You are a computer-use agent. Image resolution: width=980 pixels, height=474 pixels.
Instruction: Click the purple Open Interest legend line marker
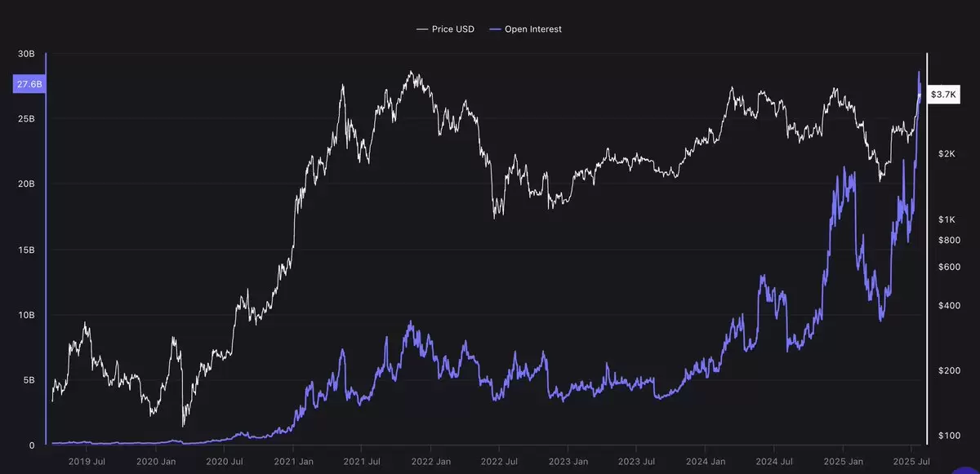point(494,29)
